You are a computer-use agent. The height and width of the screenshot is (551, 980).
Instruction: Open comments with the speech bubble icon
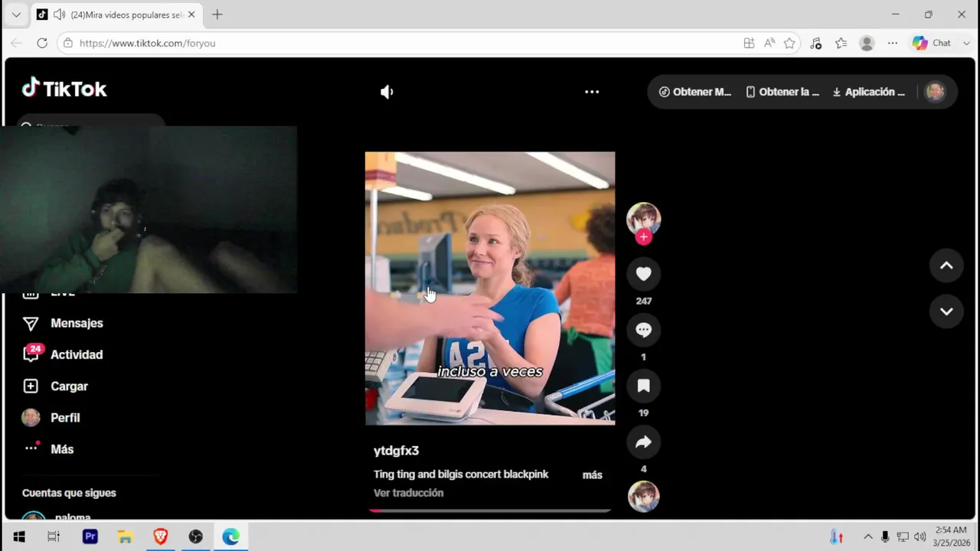coord(643,330)
